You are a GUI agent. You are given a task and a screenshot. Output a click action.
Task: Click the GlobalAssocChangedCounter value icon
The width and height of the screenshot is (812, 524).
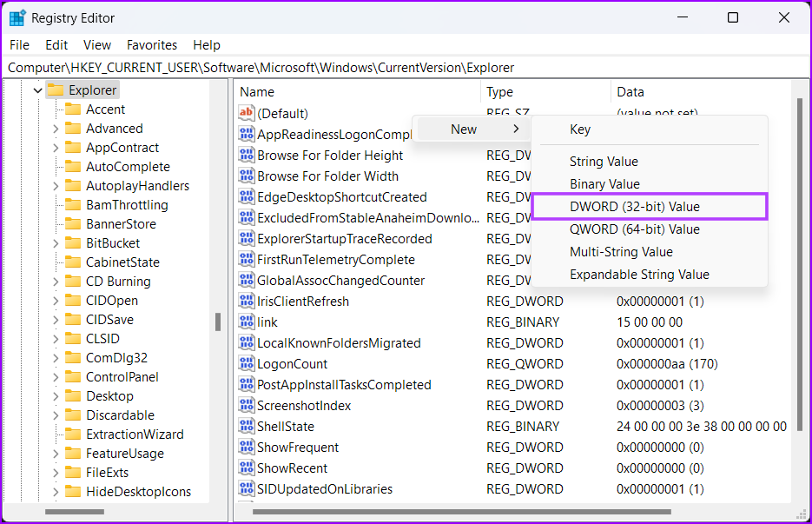click(x=246, y=281)
